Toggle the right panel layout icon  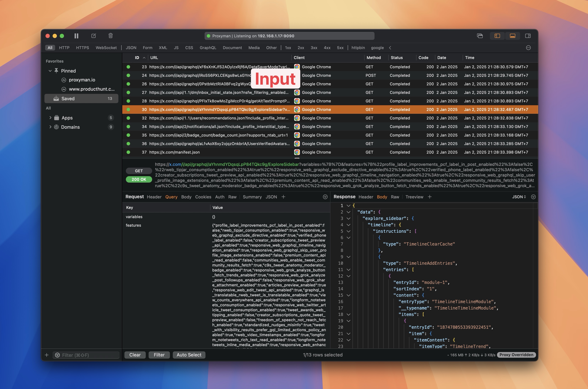coord(528,36)
